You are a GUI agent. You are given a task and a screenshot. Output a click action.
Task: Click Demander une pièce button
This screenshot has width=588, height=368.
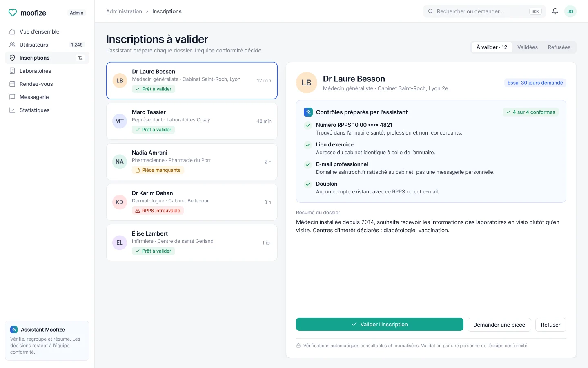coord(499,325)
